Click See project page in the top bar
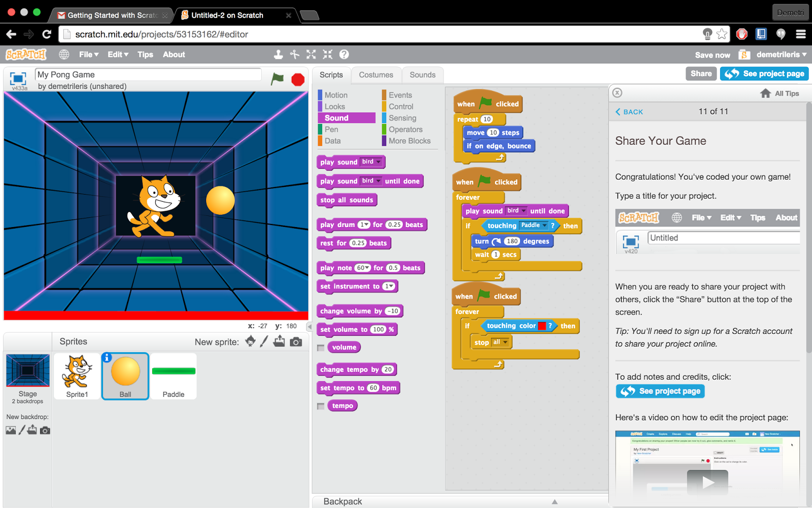 [764, 74]
